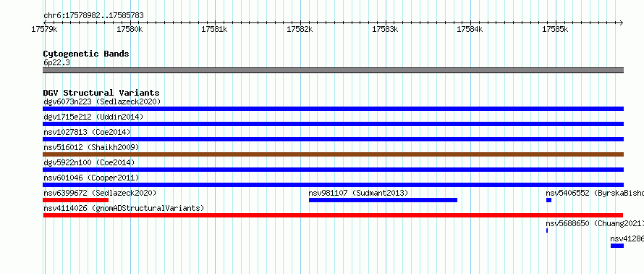
Task: Click the truncated nsv41286 label
Action: [x=627, y=238]
